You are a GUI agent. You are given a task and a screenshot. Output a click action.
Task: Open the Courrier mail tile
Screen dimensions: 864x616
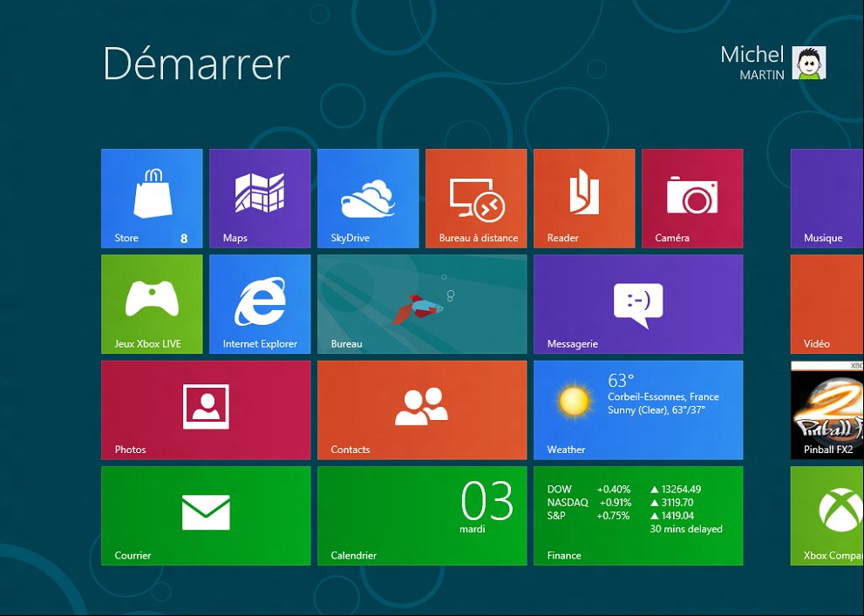click(x=206, y=516)
